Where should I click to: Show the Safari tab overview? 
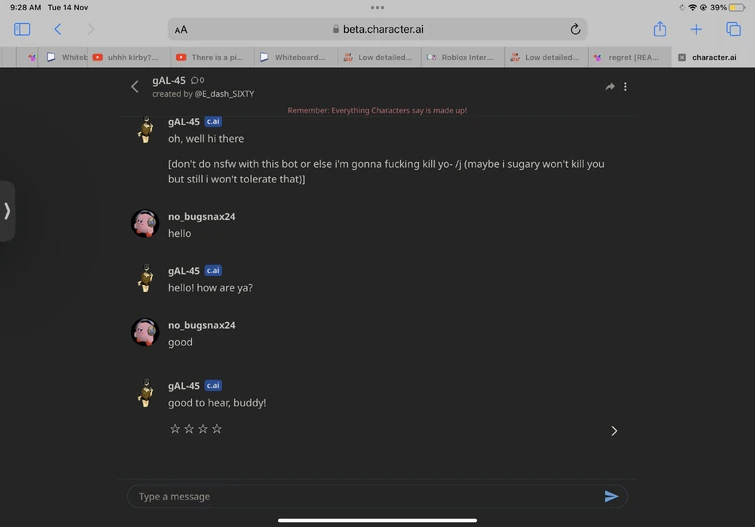pos(733,29)
